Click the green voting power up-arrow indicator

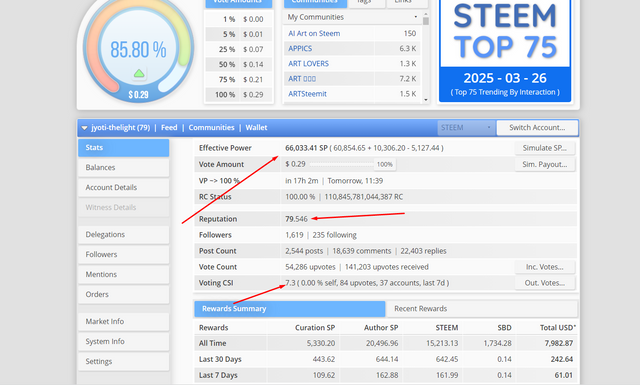click(x=139, y=73)
